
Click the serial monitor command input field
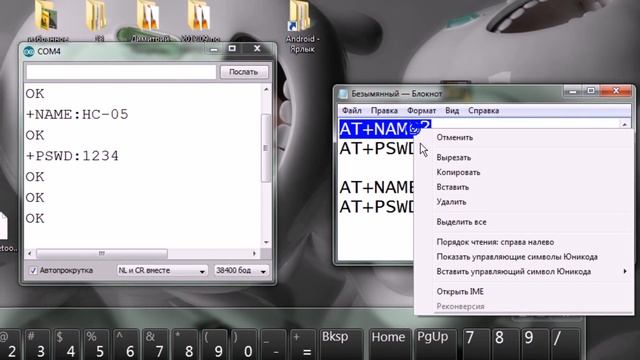[121, 72]
